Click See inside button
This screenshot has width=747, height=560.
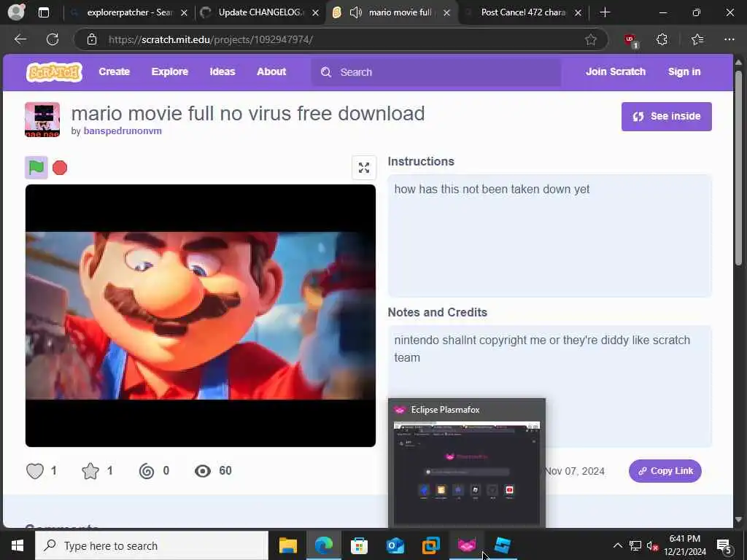pyautogui.click(x=667, y=116)
